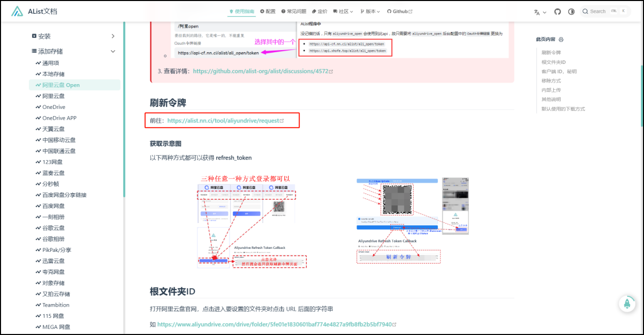The height and width of the screenshot is (335, 644).
Task: Click the magnifier search icon
Action: [x=586, y=11]
